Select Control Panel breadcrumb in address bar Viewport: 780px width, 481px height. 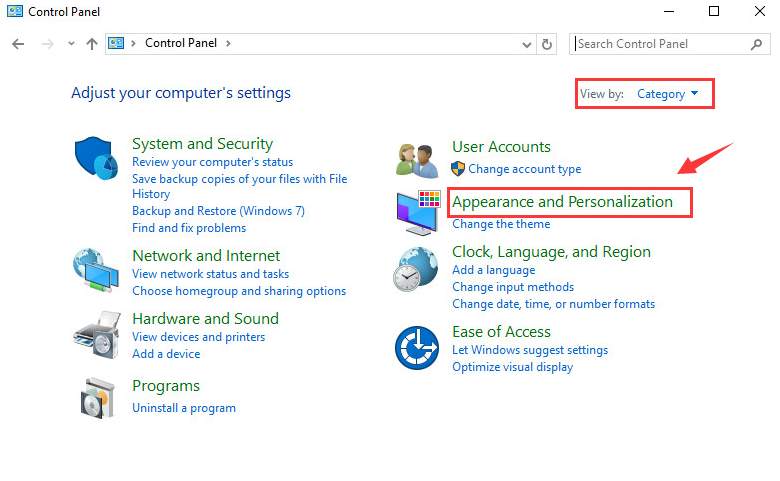tap(181, 43)
